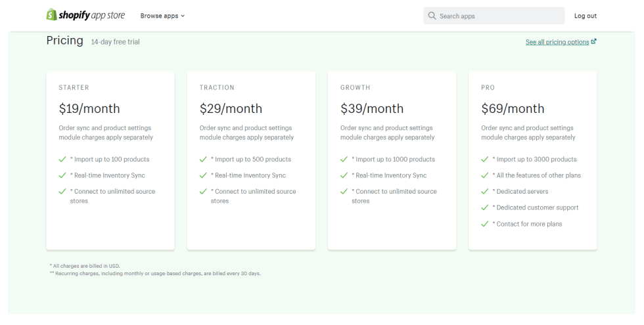
Task: Click external link icon beside pricing options
Action: pos(593,41)
